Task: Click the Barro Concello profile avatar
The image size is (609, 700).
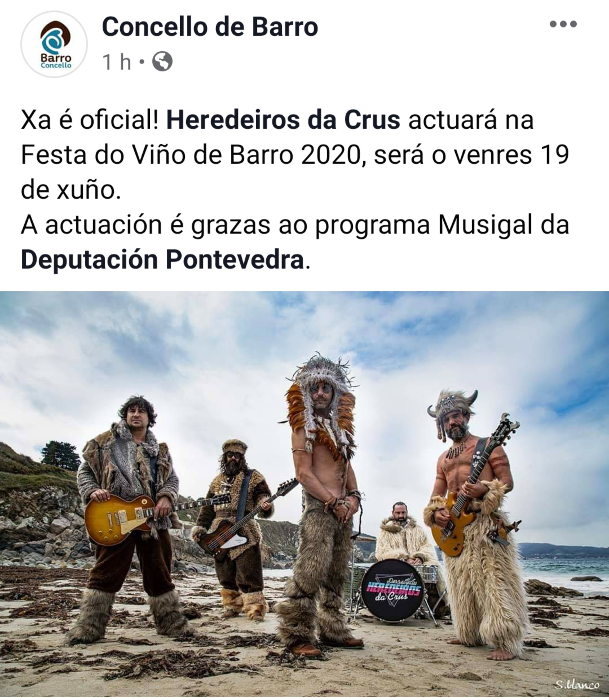Action: (x=54, y=44)
